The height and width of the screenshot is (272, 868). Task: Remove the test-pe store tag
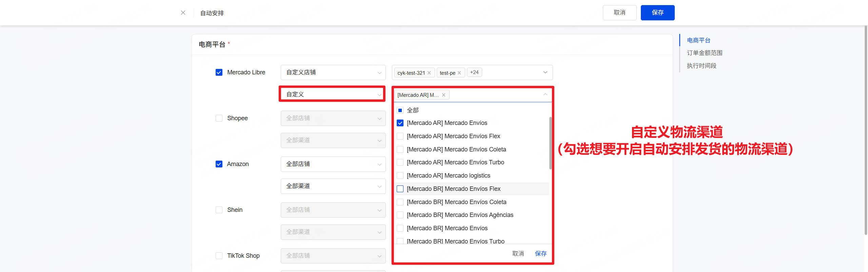(459, 73)
